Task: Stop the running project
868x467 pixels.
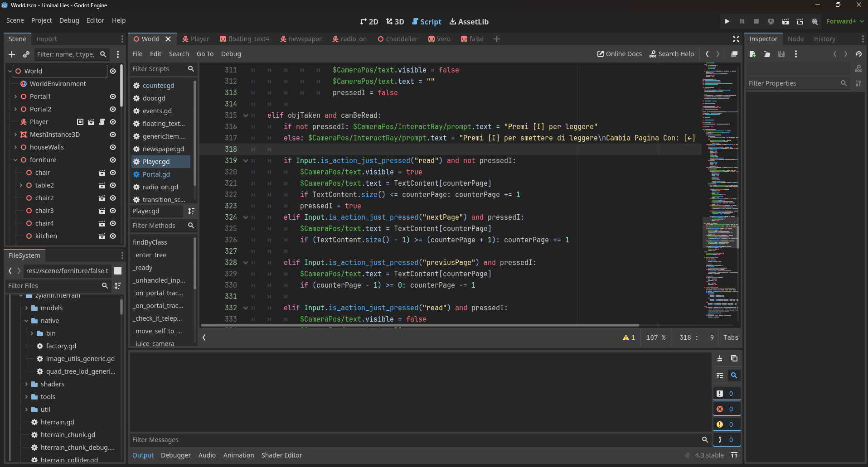Action: pyautogui.click(x=756, y=21)
